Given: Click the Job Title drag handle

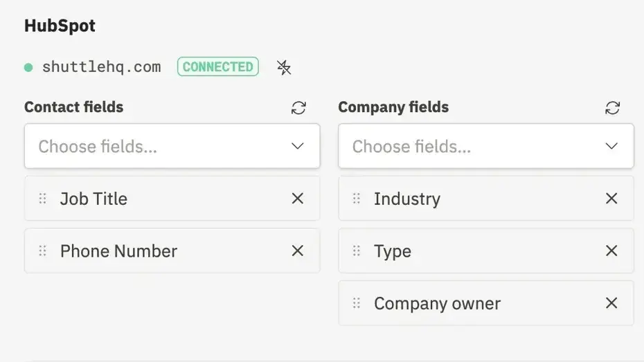Looking at the screenshot, I should [43, 199].
